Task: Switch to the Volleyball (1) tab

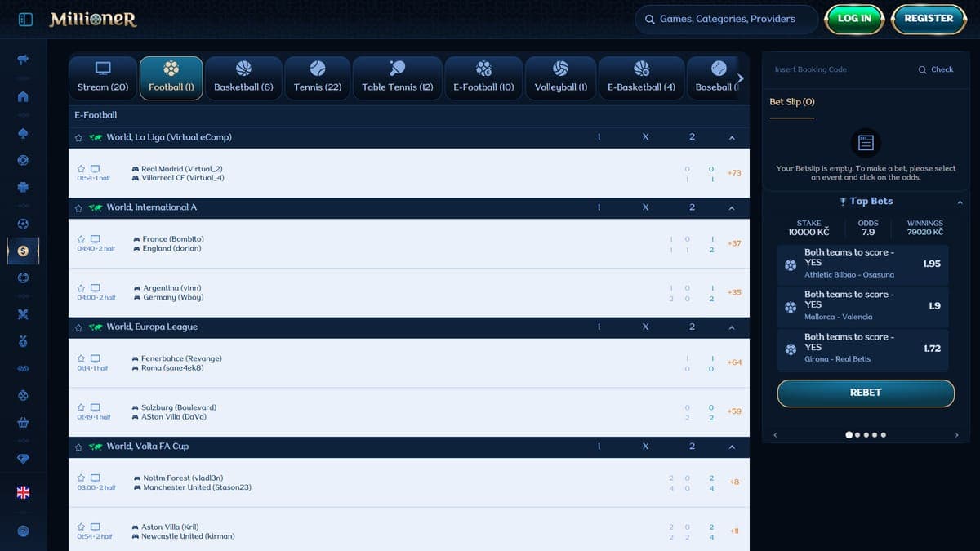Action: point(561,78)
